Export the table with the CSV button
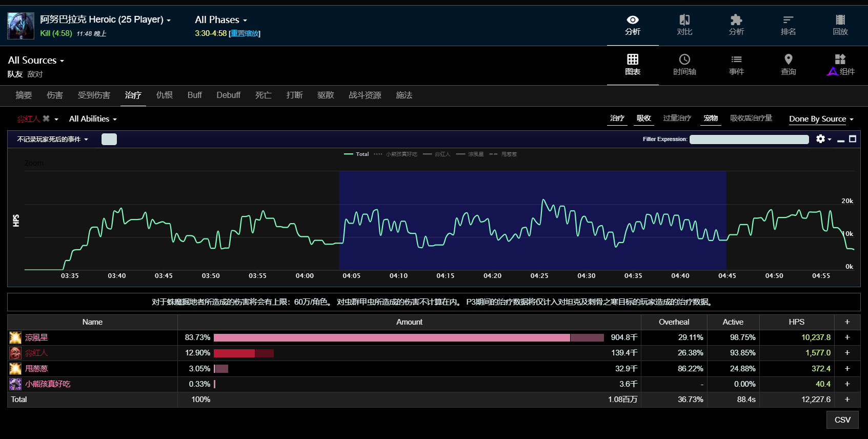Image resolution: width=868 pixels, height=439 pixels. pyautogui.click(x=842, y=420)
